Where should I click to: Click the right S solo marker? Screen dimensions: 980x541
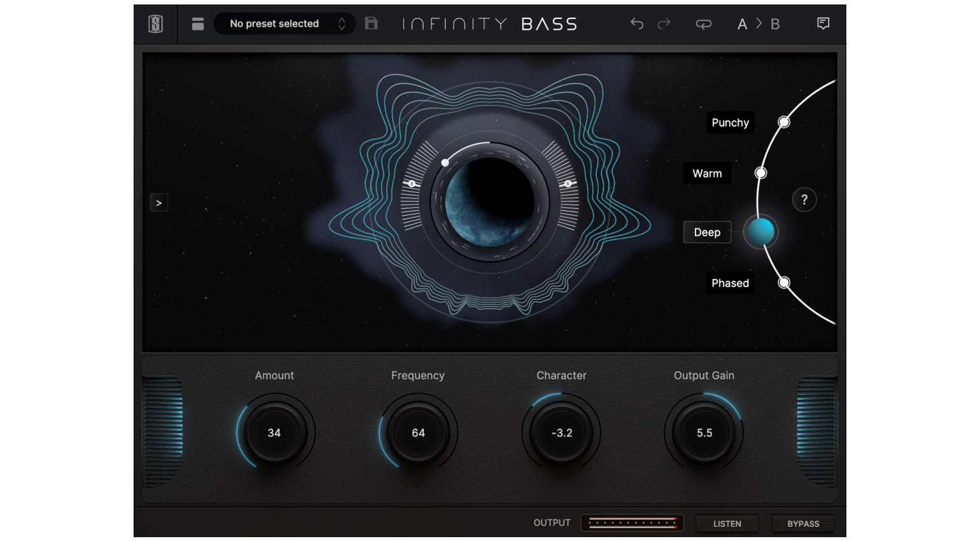click(568, 184)
